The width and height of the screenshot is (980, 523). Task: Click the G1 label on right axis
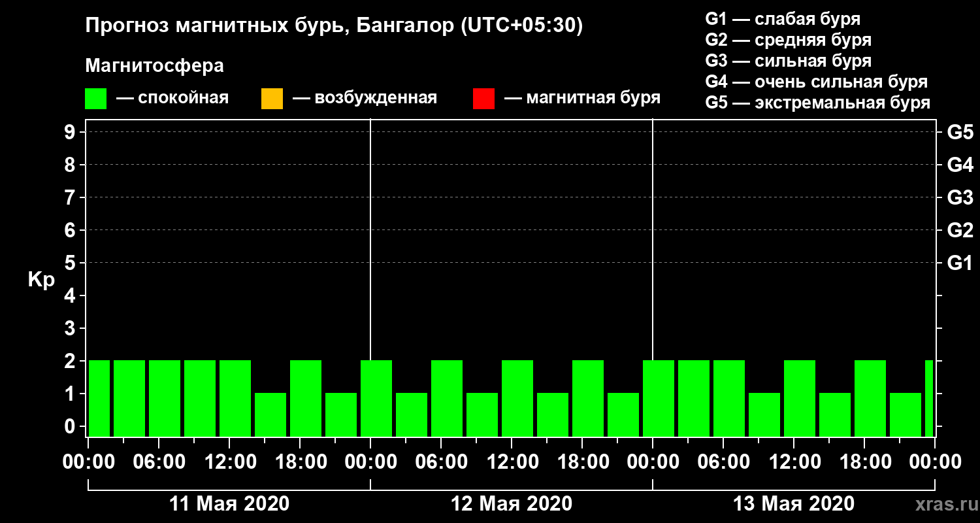[x=960, y=263]
